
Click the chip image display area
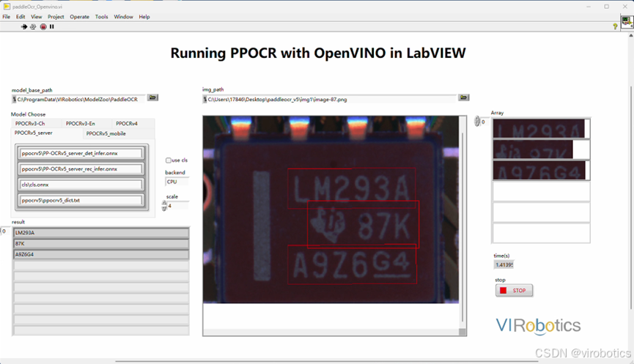pos(331,209)
